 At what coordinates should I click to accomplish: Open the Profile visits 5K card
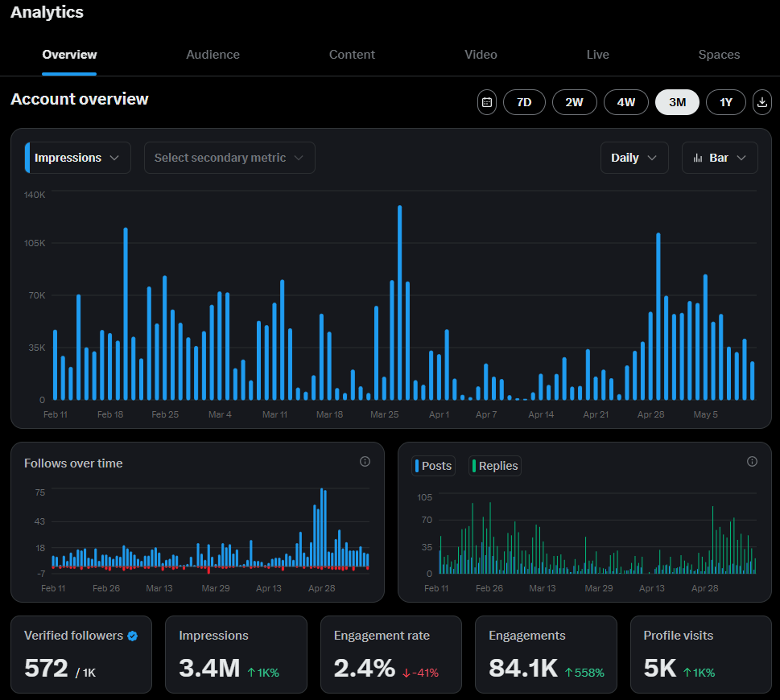pyautogui.click(x=701, y=654)
